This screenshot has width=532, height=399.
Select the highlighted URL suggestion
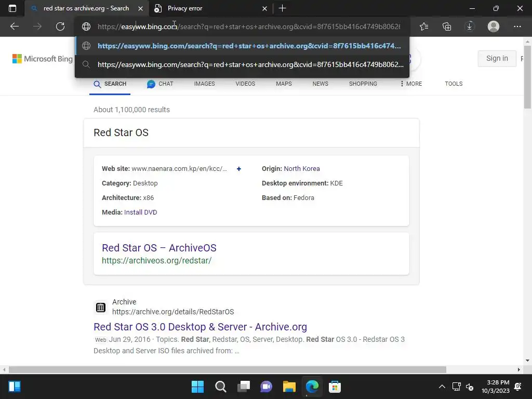coord(242,46)
